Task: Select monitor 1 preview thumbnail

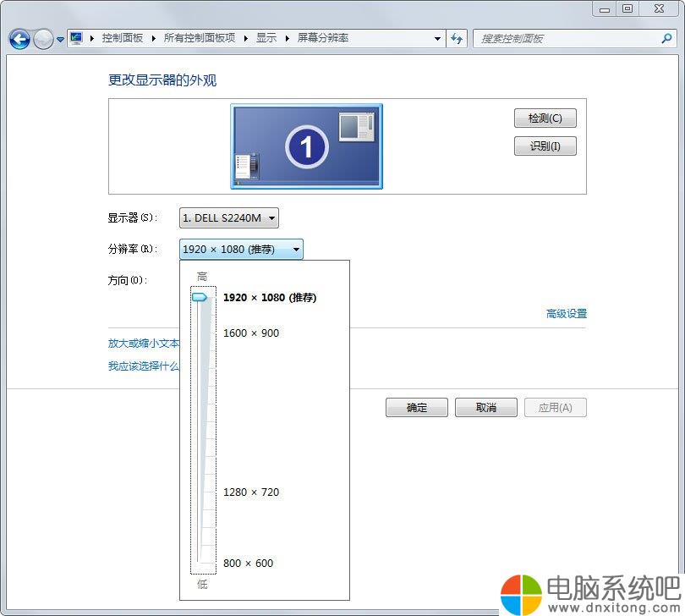Action: click(306, 146)
